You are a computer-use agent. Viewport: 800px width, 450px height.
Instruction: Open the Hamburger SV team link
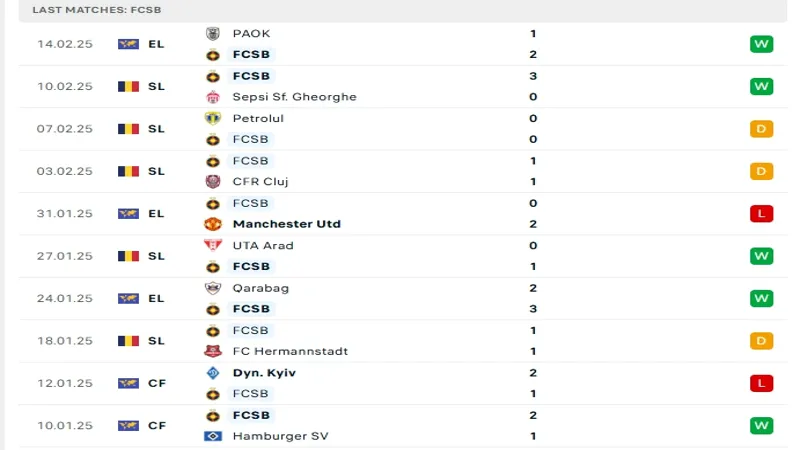coord(280,436)
